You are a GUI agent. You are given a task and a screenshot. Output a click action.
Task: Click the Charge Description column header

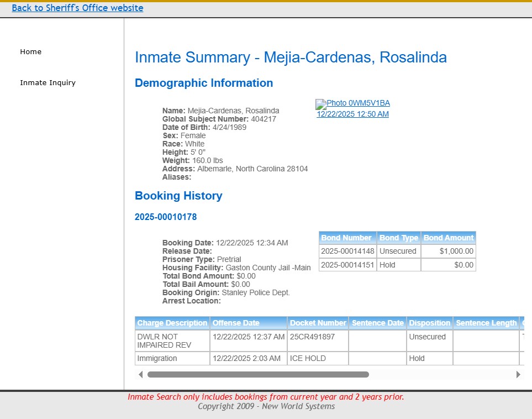[x=172, y=323]
